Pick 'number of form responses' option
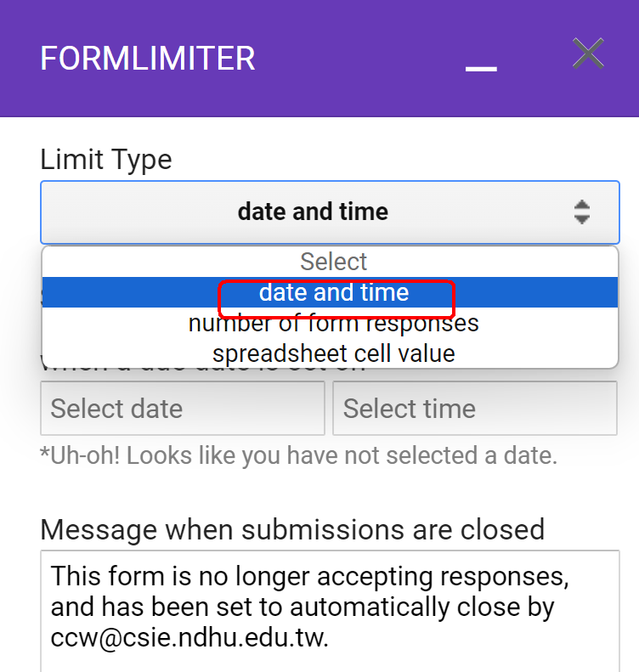639x672 pixels. 333,324
